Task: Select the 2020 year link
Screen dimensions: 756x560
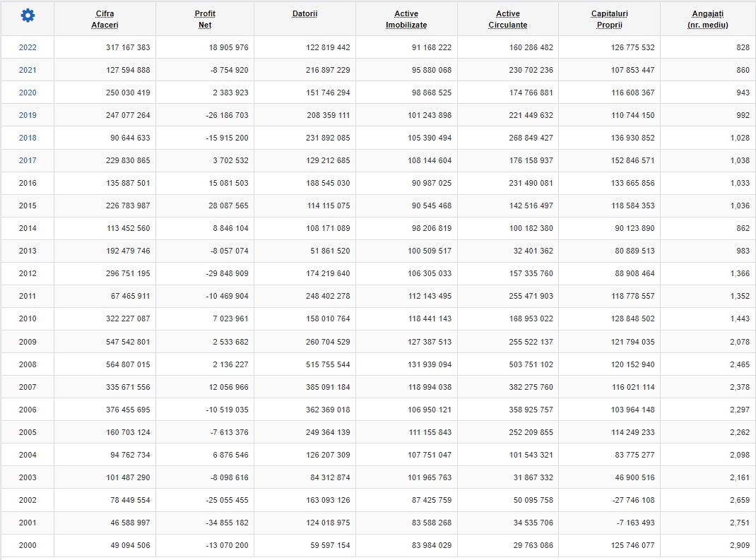Action: coord(28,93)
